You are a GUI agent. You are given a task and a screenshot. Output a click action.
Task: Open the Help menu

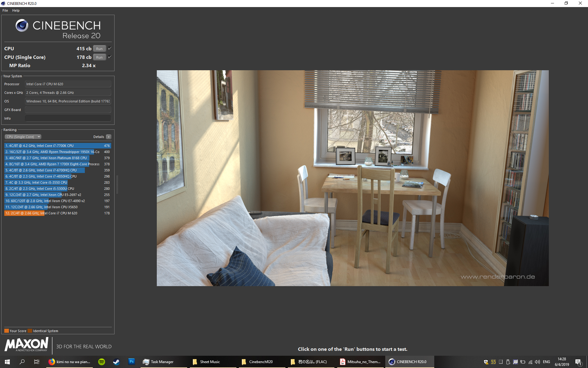click(x=16, y=10)
